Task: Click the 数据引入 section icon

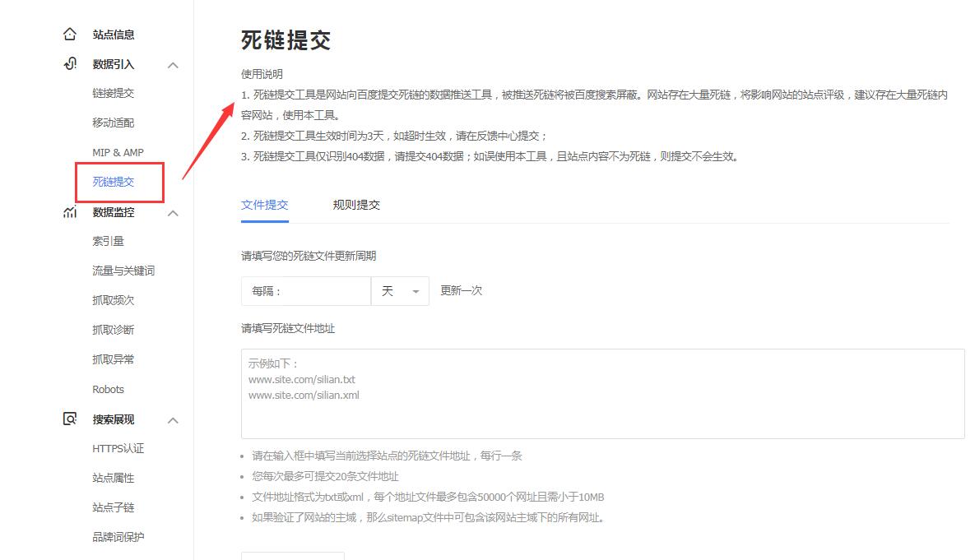Action: pyautogui.click(x=70, y=64)
